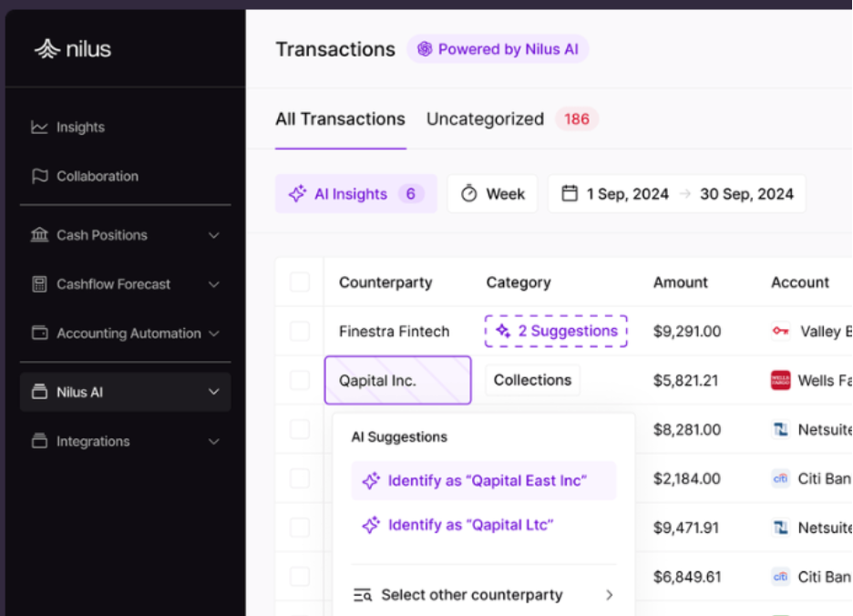Click the Account column header
853x616 pixels.
tap(800, 282)
